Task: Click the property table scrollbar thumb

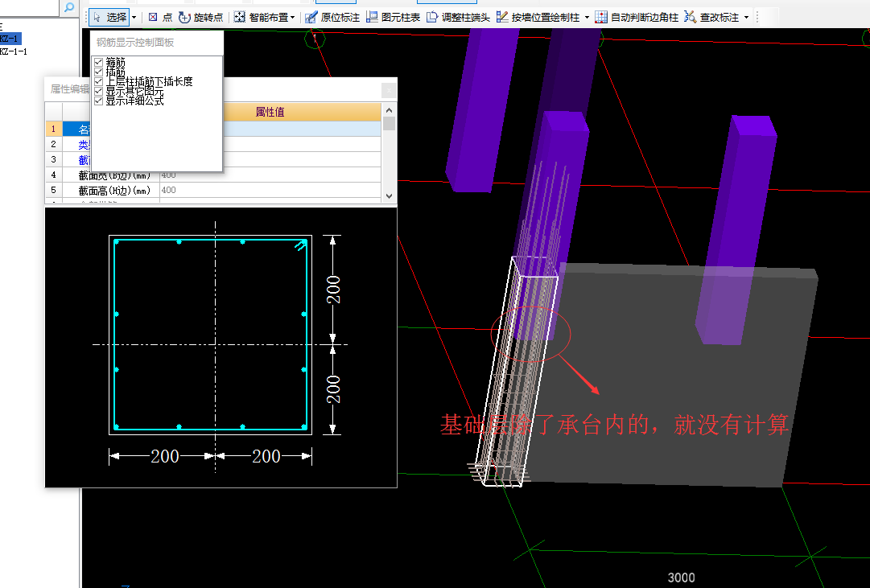Action: 389,123
